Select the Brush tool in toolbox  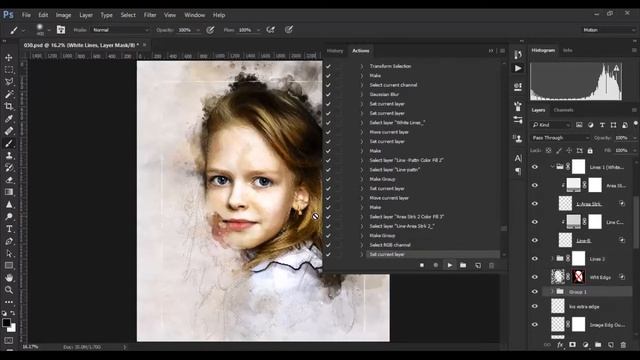coord(9,143)
